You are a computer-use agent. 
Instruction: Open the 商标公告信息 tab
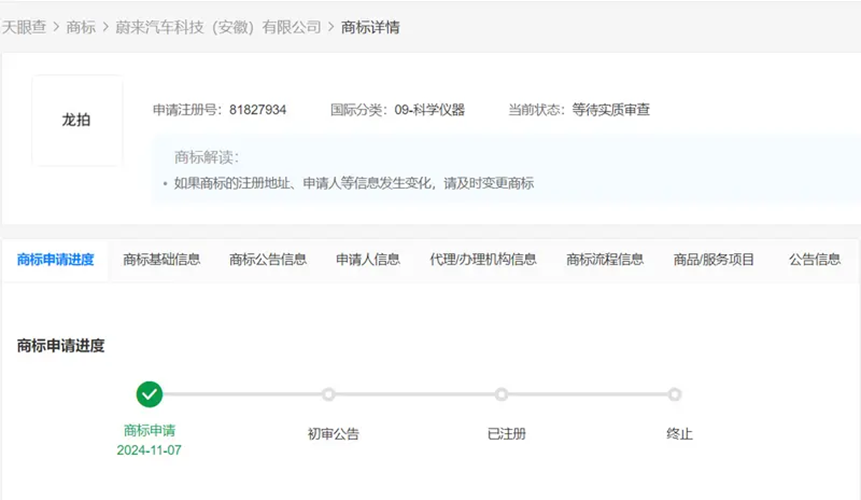tap(268, 259)
